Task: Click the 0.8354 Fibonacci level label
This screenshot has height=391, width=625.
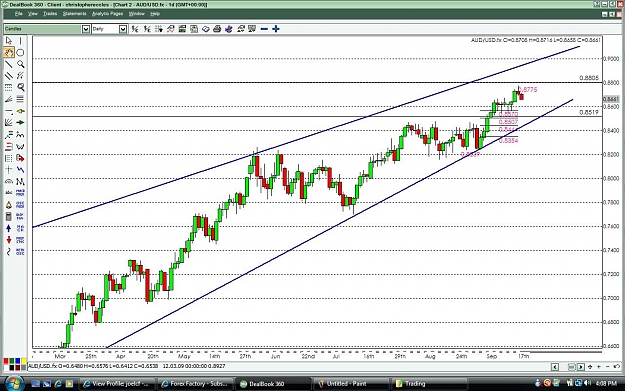Action: click(x=509, y=141)
